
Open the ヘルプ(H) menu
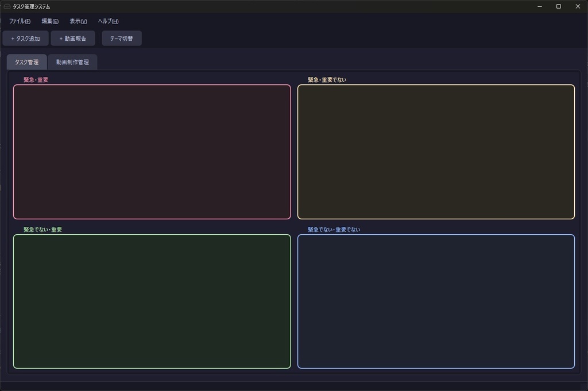[x=108, y=21]
